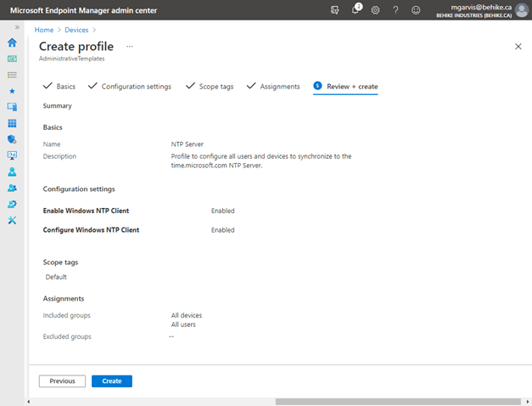Open Troubleshooting tools icon in sidebar
532x406 pixels.
[12, 220]
